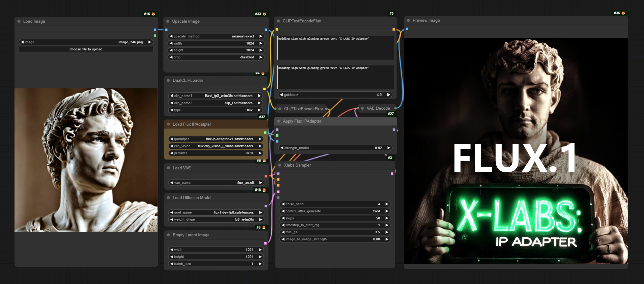644x284 pixels.
Task: Open the vae_name combo (flux_ae.sft)
Action: tap(215, 183)
